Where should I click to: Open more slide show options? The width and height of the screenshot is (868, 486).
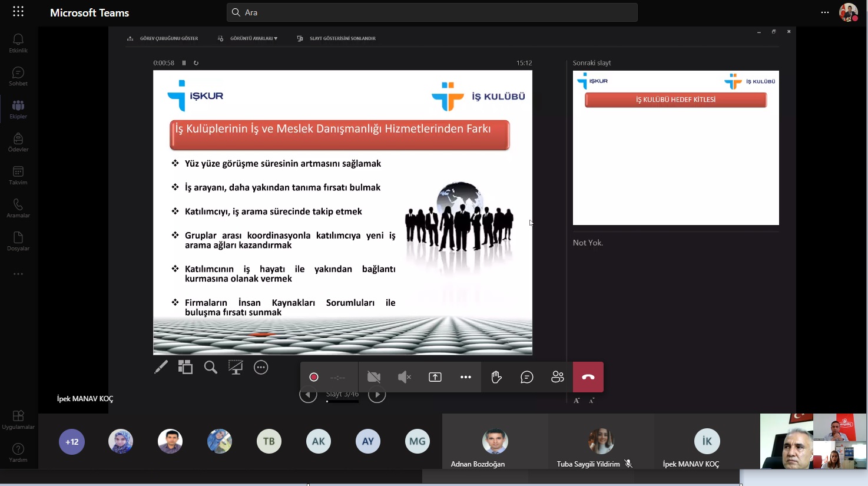261,368
